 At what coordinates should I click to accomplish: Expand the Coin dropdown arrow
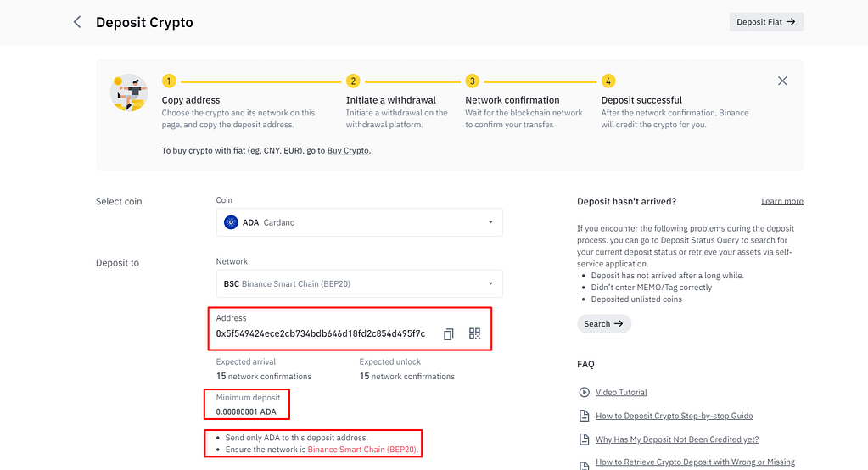(x=490, y=222)
